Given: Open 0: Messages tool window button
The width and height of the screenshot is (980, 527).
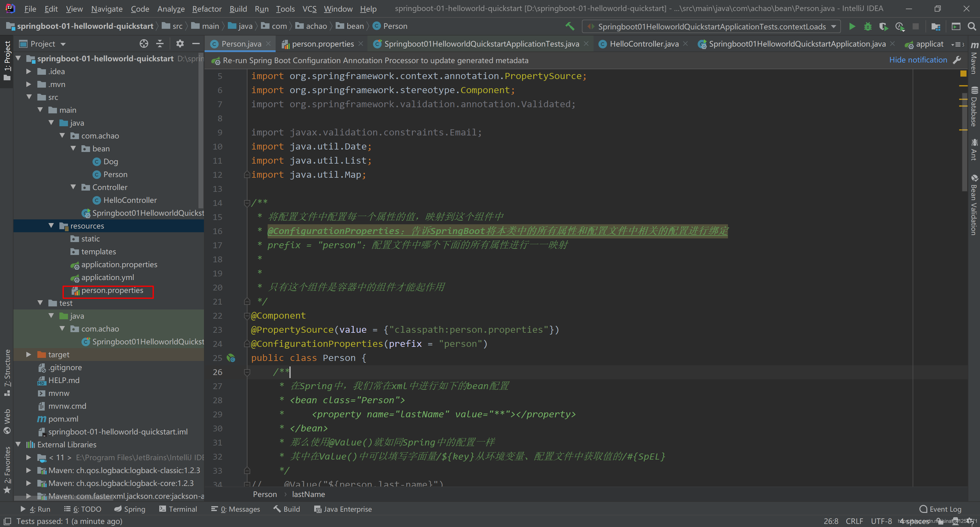Looking at the screenshot, I should coord(236,509).
